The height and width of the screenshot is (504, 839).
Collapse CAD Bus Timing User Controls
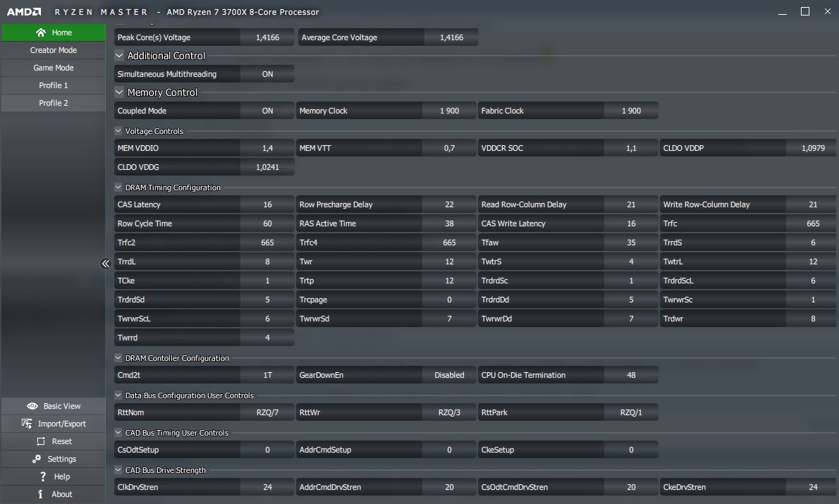point(118,433)
